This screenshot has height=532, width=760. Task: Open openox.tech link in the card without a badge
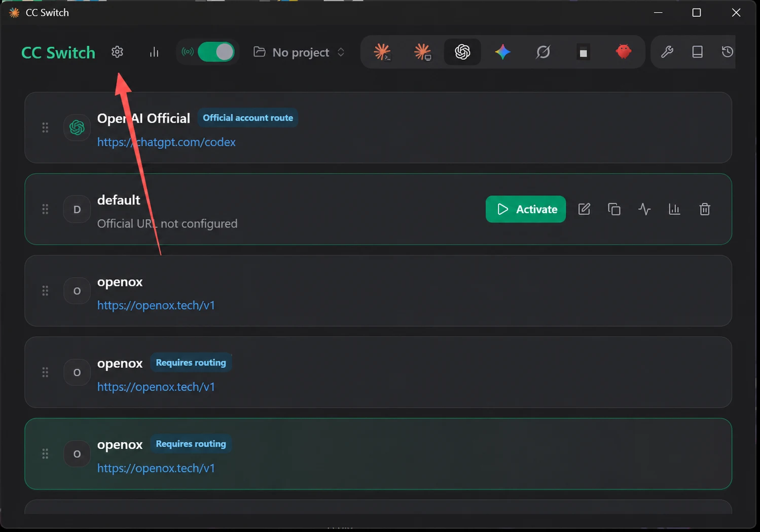(156, 305)
